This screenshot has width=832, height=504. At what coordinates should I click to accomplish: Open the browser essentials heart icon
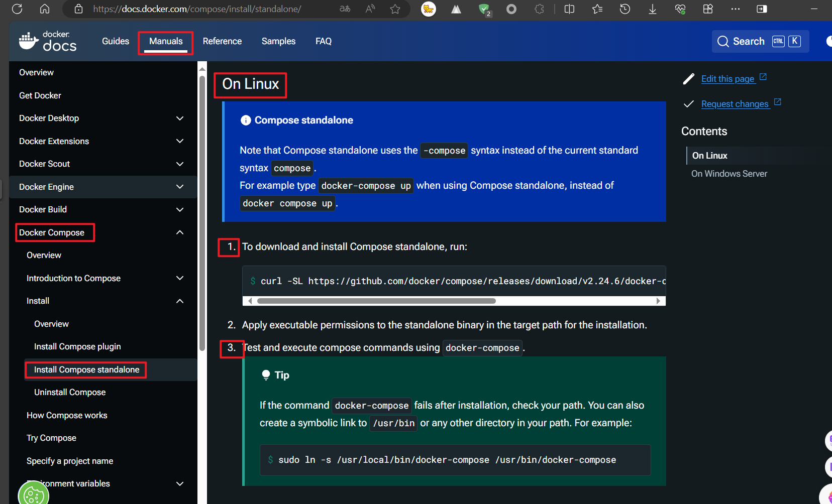click(x=680, y=9)
